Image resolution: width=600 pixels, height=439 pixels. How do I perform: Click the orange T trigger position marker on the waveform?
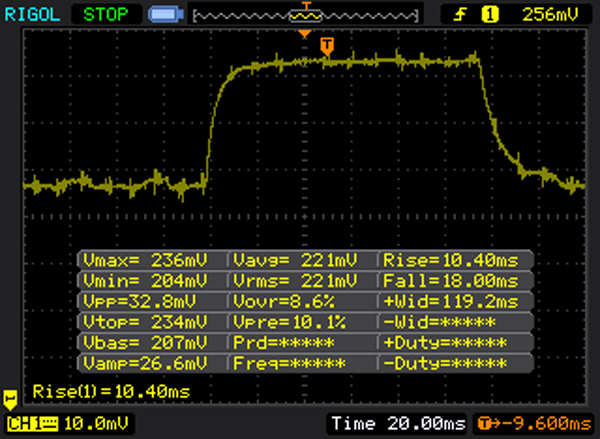click(327, 46)
